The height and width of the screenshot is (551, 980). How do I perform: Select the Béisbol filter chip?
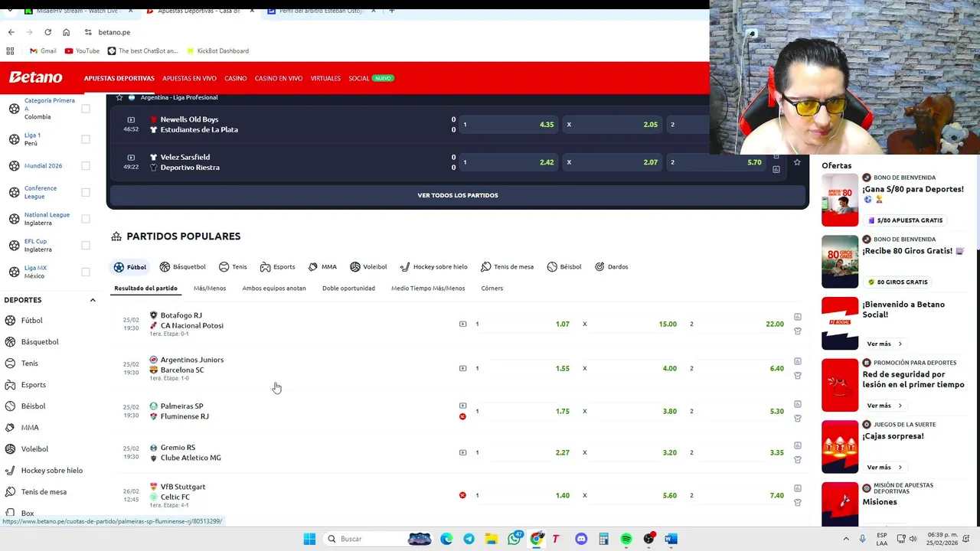click(564, 267)
